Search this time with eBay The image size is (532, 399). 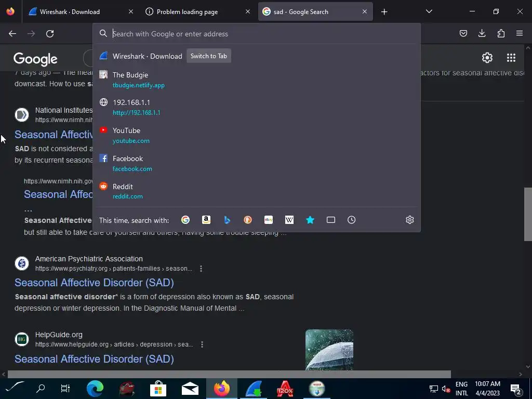point(269,220)
